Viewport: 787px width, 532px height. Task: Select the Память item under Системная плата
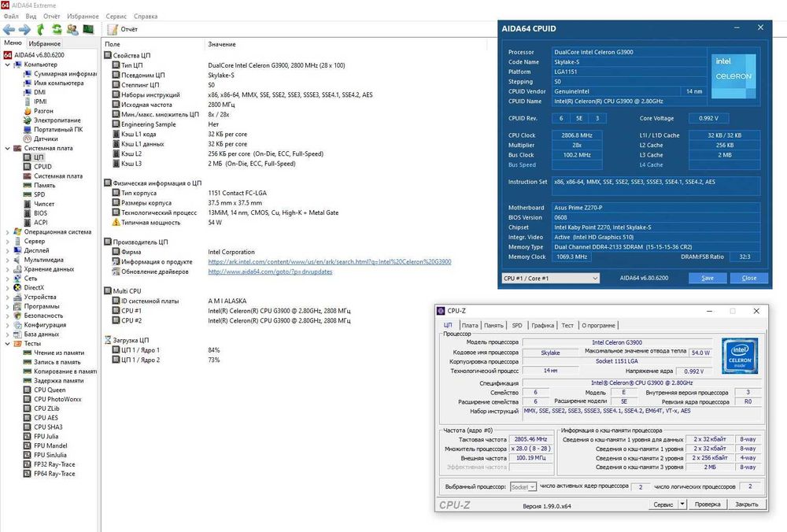click(x=44, y=185)
